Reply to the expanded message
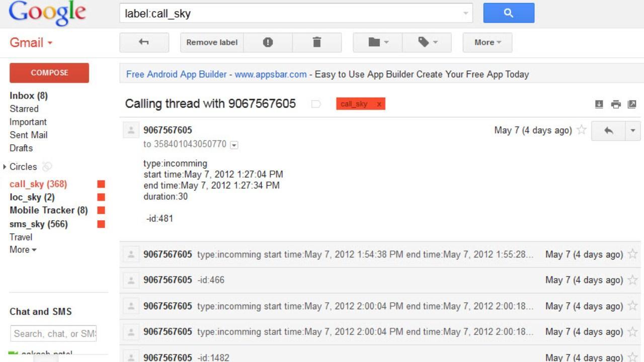Viewport: 644px width, 362px height. pyautogui.click(x=609, y=130)
